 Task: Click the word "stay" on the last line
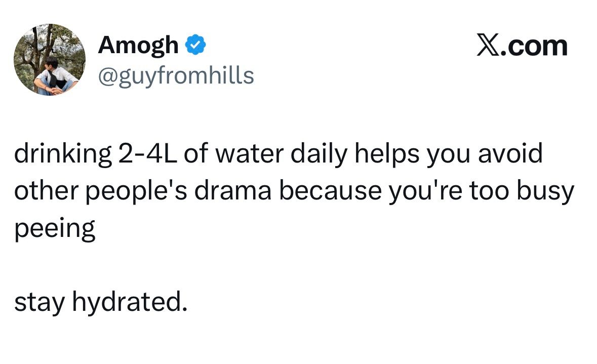[39, 303]
